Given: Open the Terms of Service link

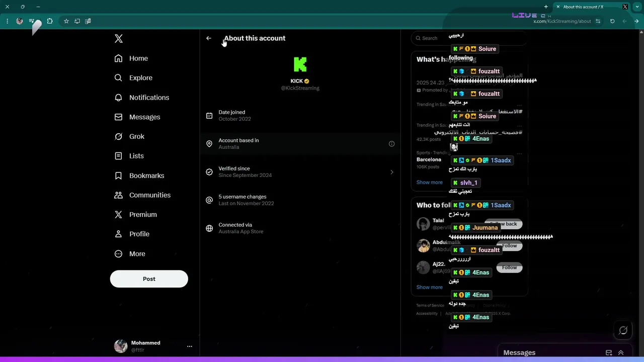Looking at the screenshot, I should [430, 306].
